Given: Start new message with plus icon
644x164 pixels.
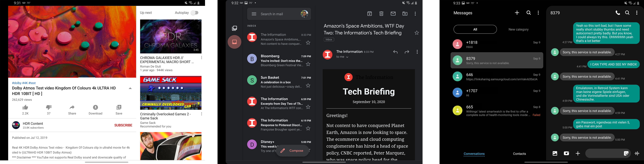Looking at the screenshot, I should pos(517,13).
